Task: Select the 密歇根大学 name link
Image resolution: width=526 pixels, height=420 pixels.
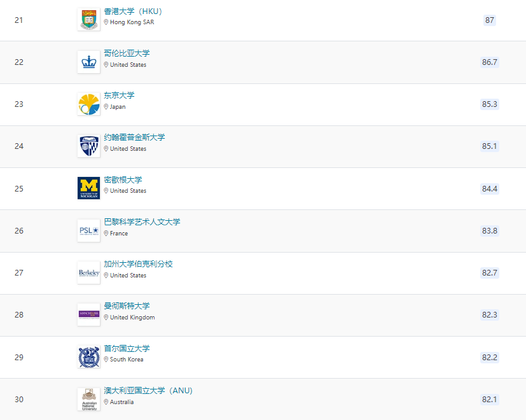Action: pyautogui.click(x=123, y=179)
